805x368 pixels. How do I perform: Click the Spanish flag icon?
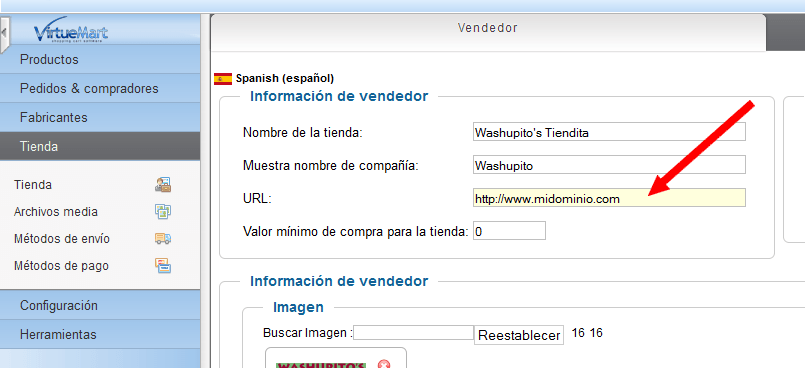pyautogui.click(x=223, y=79)
